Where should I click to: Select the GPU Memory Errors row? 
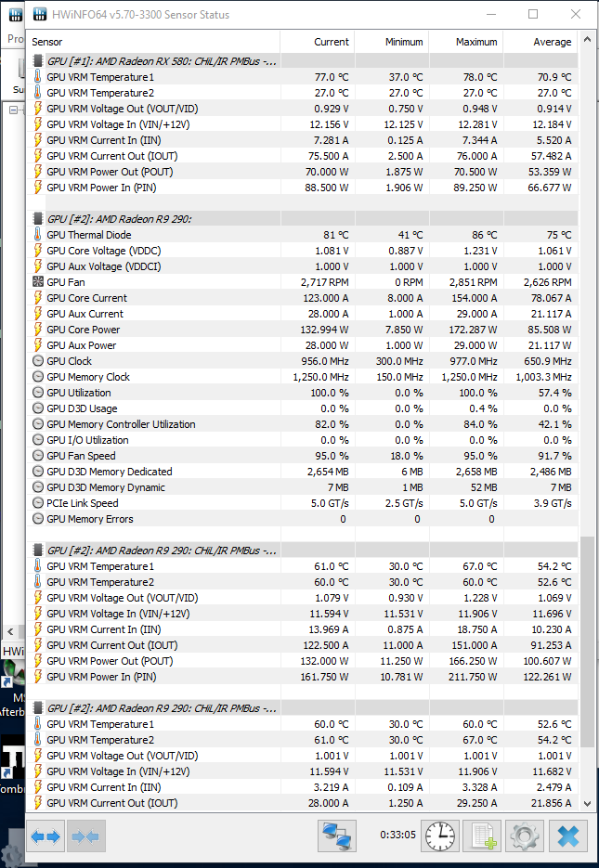click(x=89, y=519)
